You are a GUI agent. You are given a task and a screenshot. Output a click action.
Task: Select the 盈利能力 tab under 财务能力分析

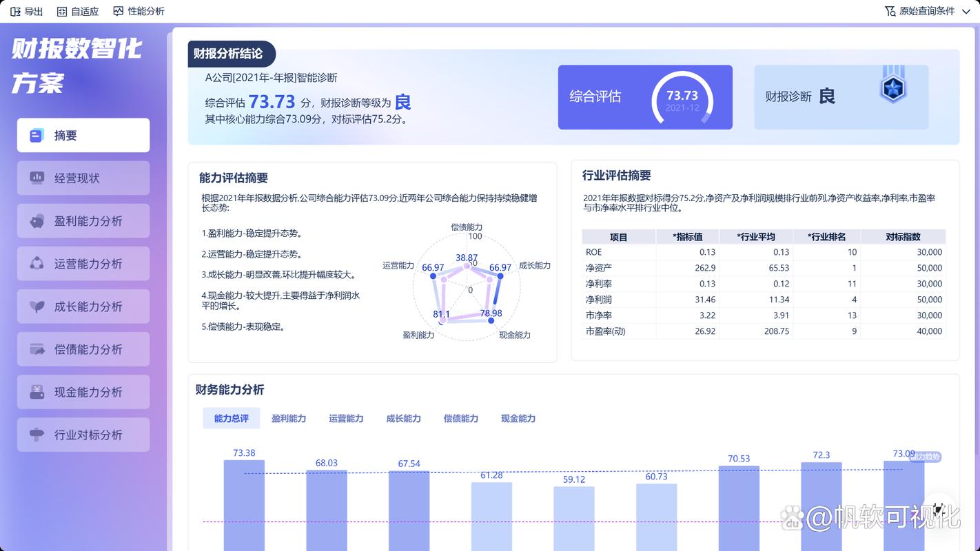(289, 418)
